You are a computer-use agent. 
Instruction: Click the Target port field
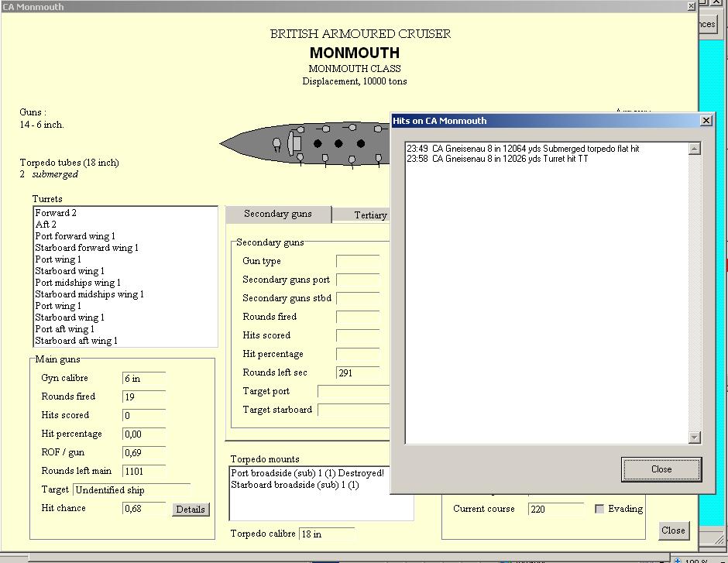pos(354,391)
